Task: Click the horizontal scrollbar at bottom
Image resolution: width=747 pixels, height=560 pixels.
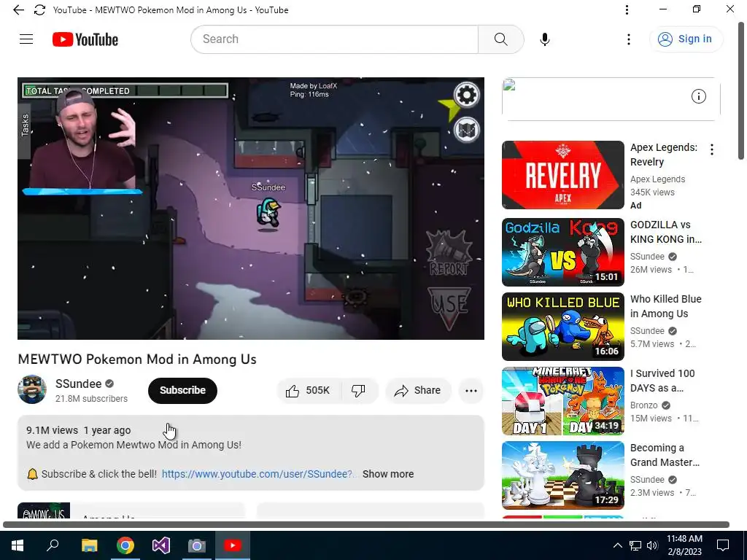Action: (366, 524)
